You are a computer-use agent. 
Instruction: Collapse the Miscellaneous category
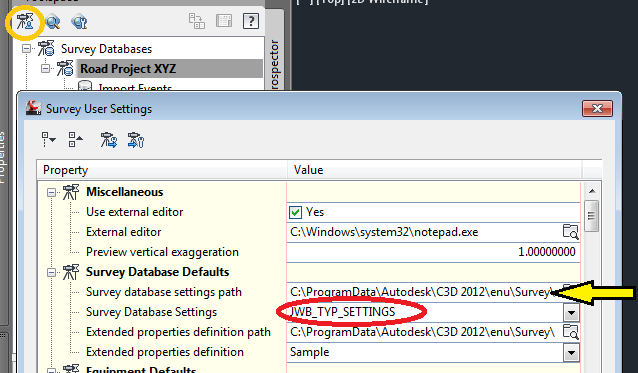click(51, 192)
